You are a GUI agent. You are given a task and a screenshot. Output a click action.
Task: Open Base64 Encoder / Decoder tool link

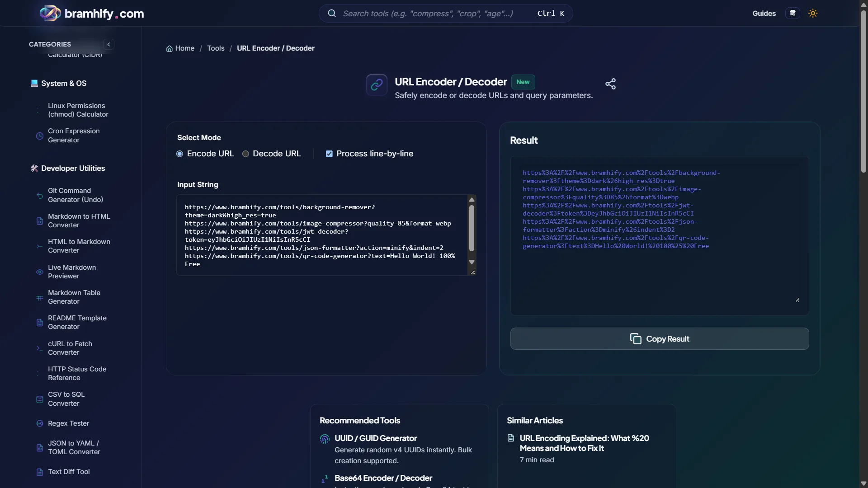[383, 479]
